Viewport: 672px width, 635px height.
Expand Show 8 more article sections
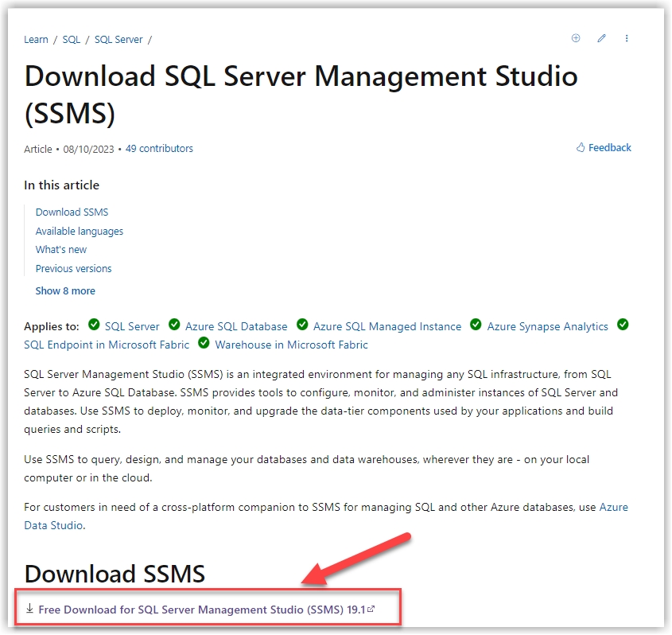[65, 290]
